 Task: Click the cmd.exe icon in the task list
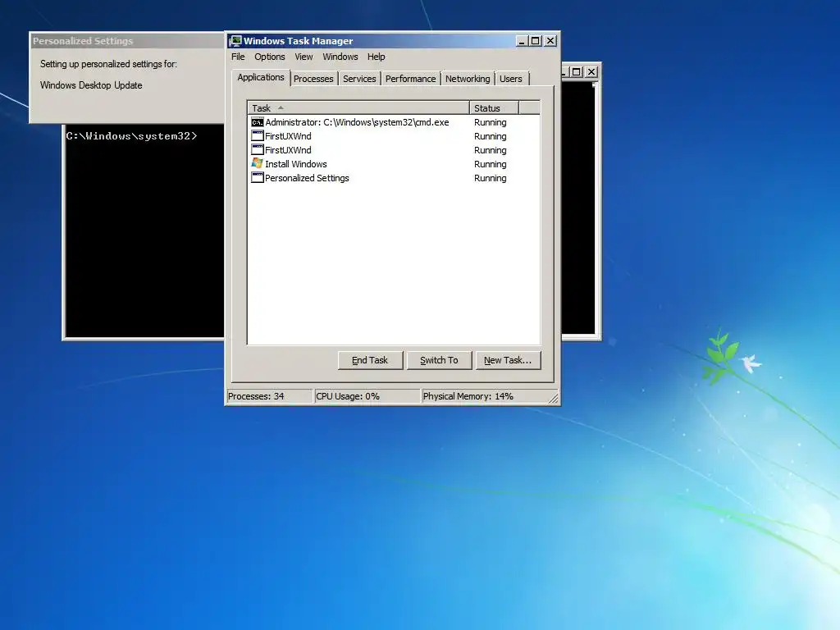click(257, 122)
